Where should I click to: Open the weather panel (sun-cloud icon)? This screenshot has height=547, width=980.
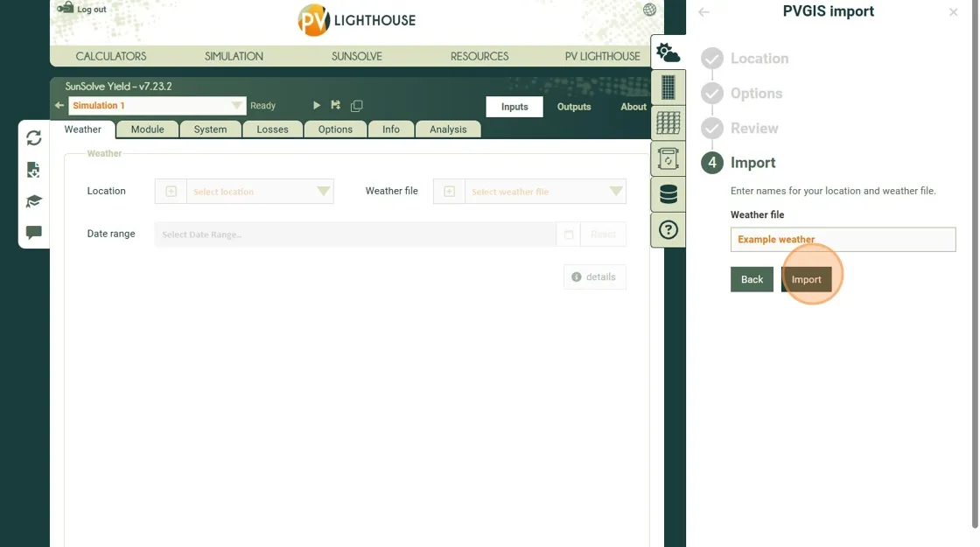coord(668,53)
